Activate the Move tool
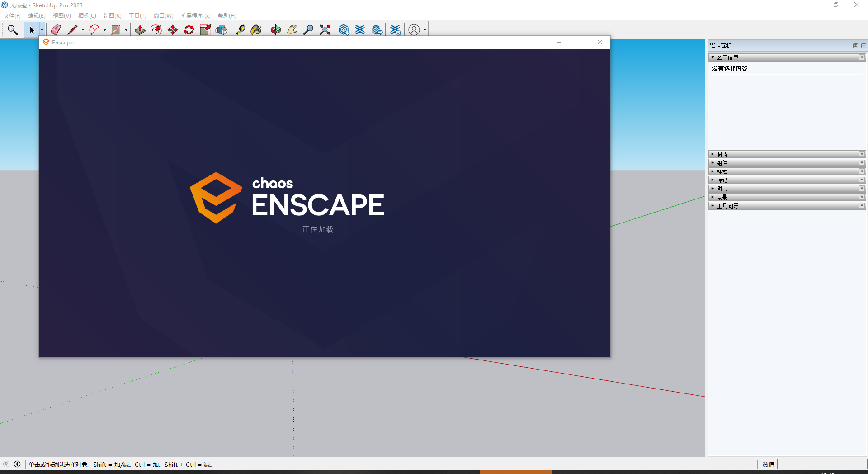The width and height of the screenshot is (868, 474). [172, 30]
